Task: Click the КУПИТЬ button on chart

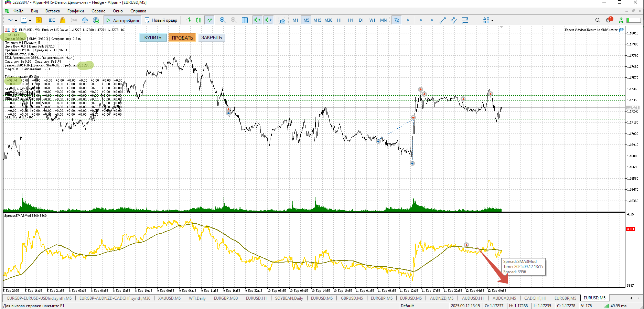Action: tap(153, 38)
